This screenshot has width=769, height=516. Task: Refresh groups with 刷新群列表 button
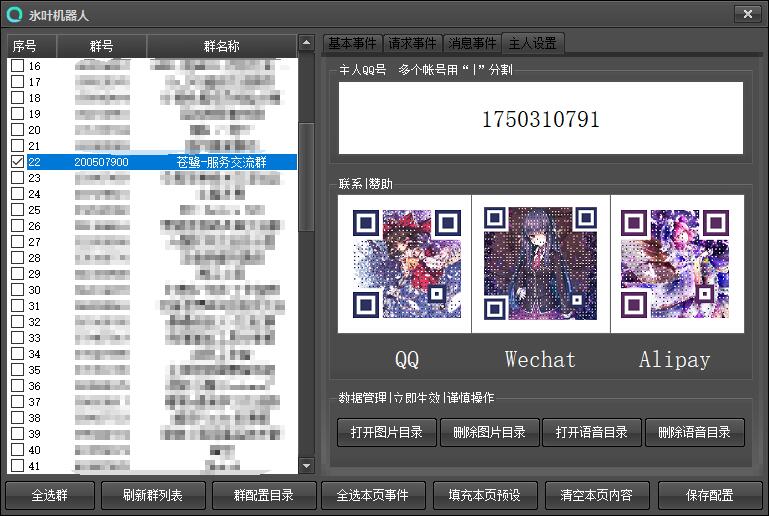153,495
